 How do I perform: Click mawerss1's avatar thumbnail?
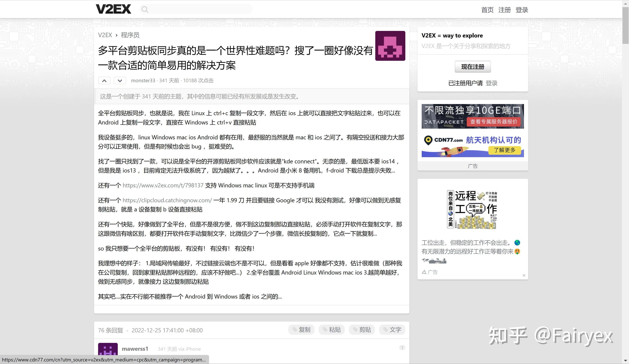click(x=108, y=349)
